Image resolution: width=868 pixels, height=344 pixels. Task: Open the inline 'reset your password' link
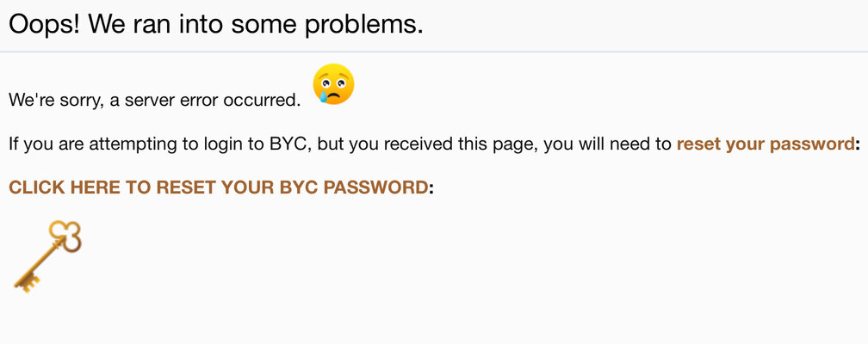pyautogui.click(x=766, y=144)
